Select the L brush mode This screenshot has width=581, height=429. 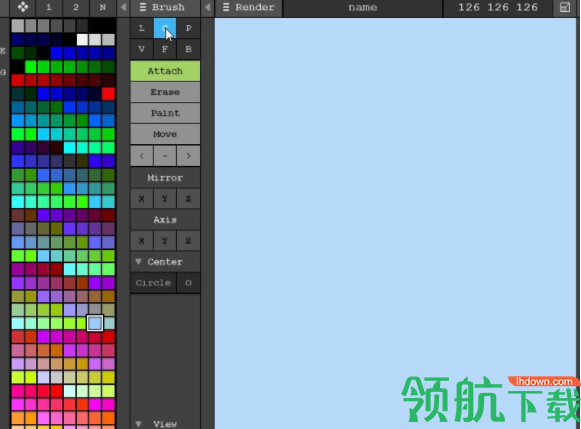point(141,28)
